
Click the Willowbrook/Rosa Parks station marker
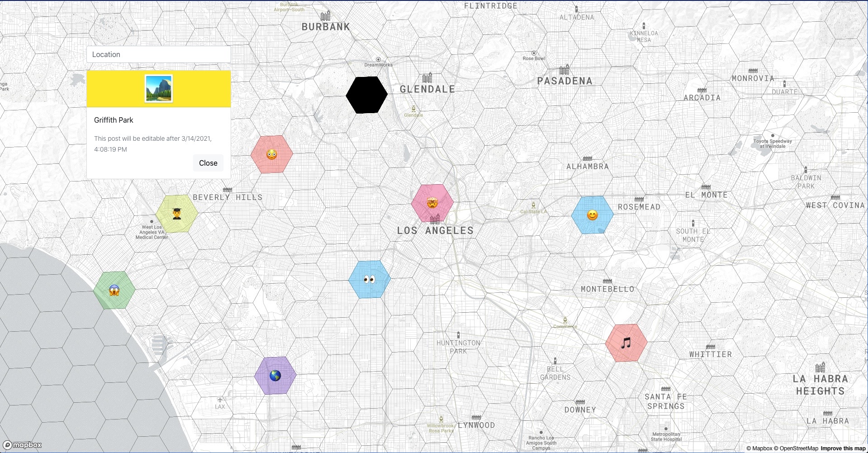[x=441, y=420]
